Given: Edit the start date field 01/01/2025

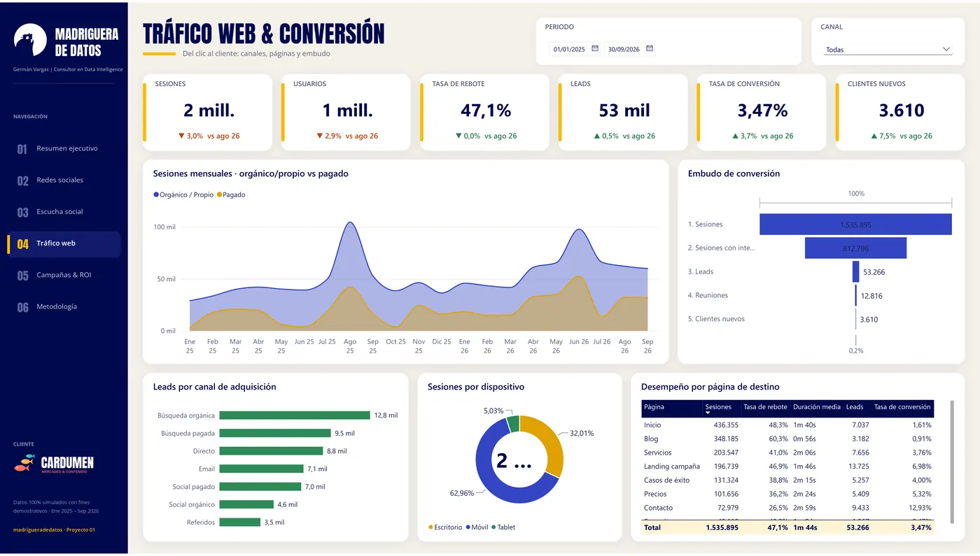Looking at the screenshot, I should (569, 50).
